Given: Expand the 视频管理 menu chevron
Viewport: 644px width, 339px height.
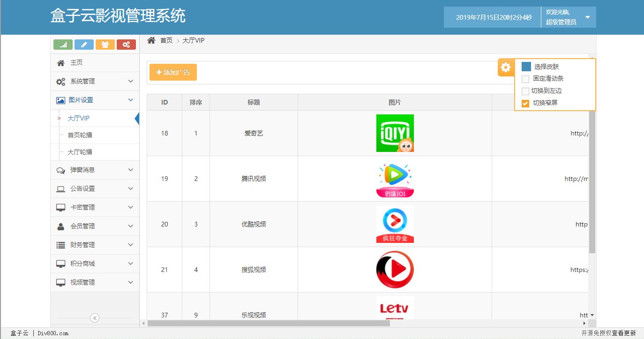Looking at the screenshot, I should tap(131, 282).
